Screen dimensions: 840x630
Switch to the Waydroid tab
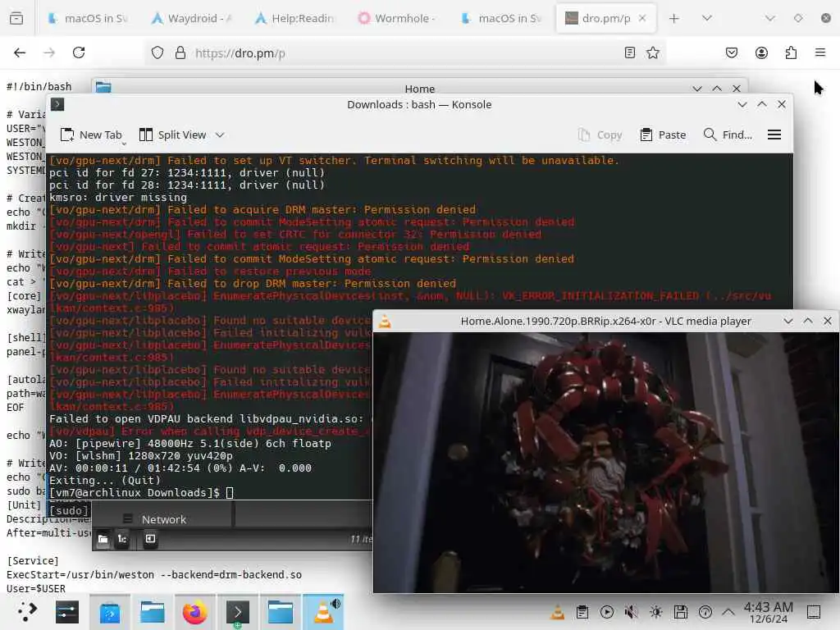pos(192,18)
